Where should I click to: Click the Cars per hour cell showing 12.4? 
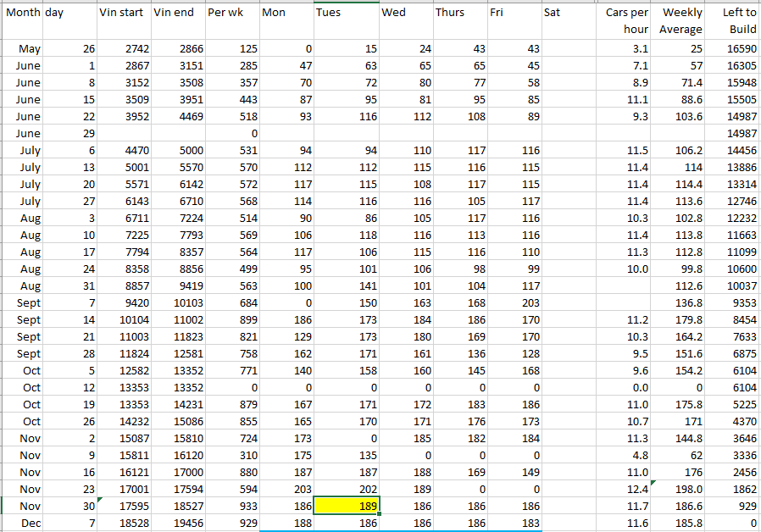[625, 489]
